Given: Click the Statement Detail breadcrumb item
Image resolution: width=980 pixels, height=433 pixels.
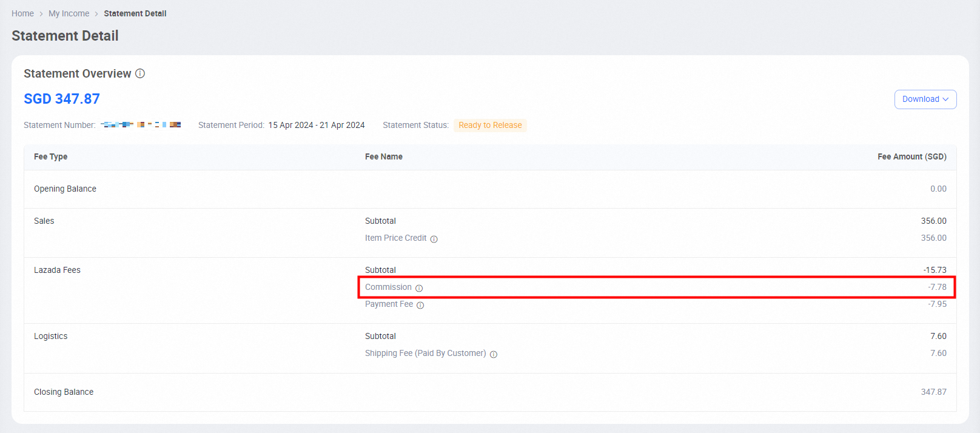Looking at the screenshot, I should (x=135, y=13).
